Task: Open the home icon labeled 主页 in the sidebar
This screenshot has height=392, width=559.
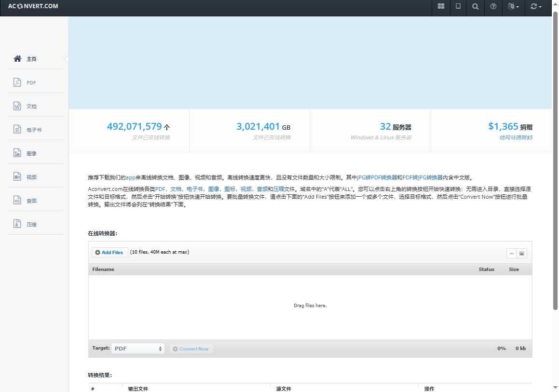Action: 17,58
